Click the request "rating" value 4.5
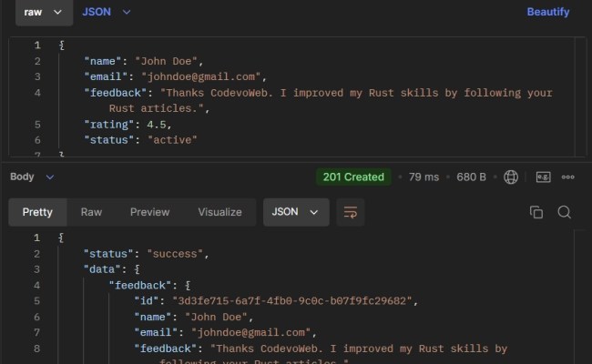Image resolution: width=592 pixels, height=364 pixels. point(157,125)
